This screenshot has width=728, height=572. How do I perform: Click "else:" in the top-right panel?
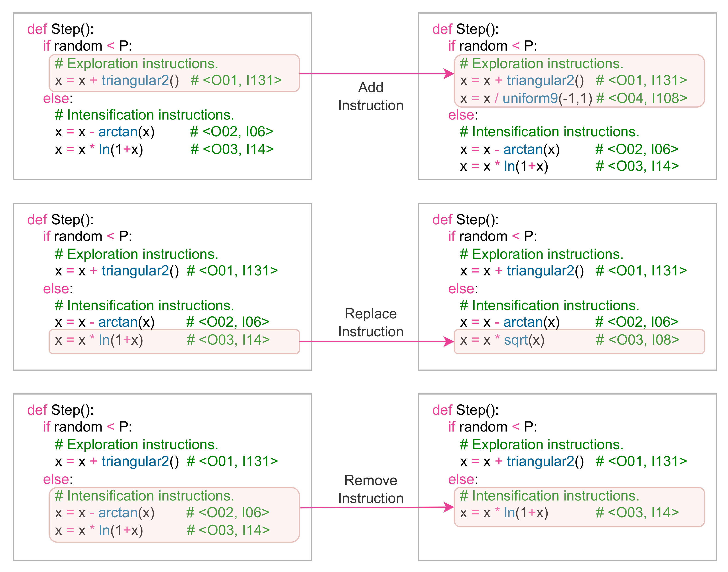463,115
